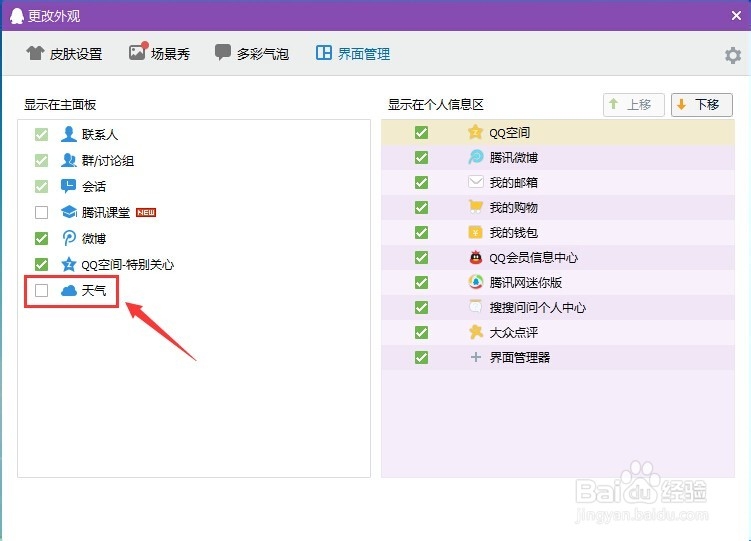Click the 搜搜问问个人中心 icon
This screenshot has width=751, height=541.
(x=476, y=307)
